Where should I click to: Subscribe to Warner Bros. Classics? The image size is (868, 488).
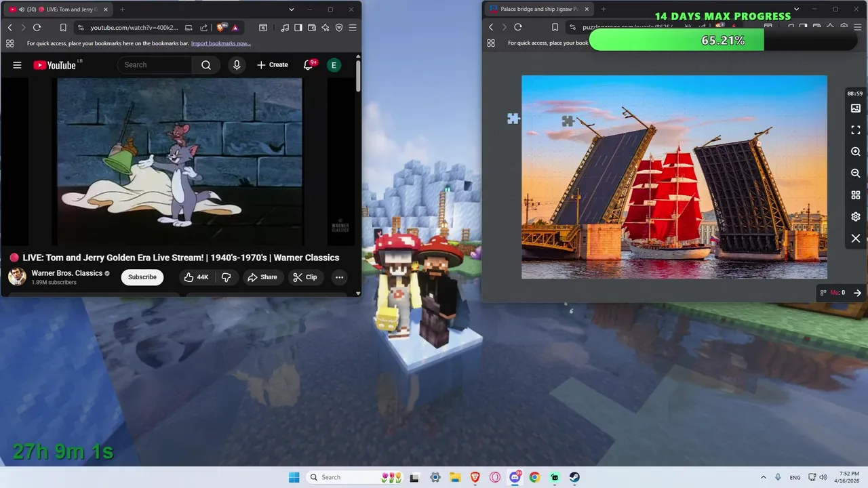tap(142, 277)
